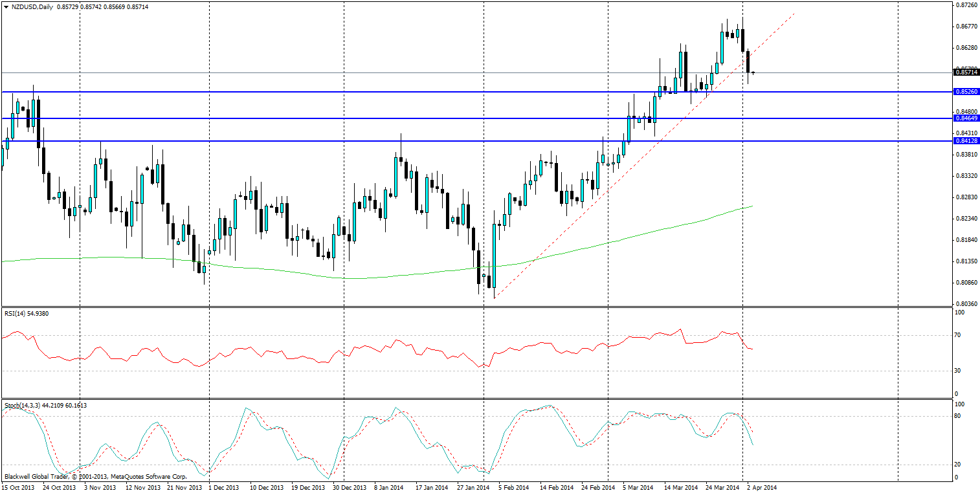This screenshot has width=980, height=493.
Task: Click the Stoch(14,3,3) indicator label
Action: 45,405
